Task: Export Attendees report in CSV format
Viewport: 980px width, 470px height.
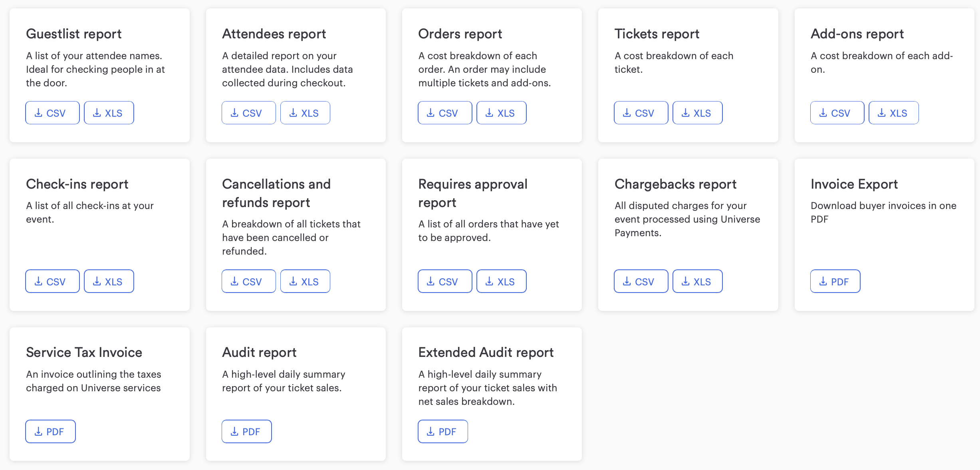Action: coord(248,113)
